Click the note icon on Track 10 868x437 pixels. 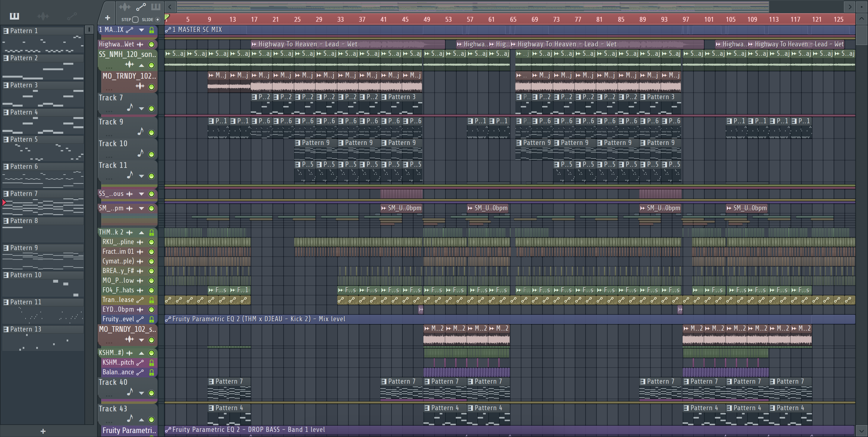[x=140, y=153]
